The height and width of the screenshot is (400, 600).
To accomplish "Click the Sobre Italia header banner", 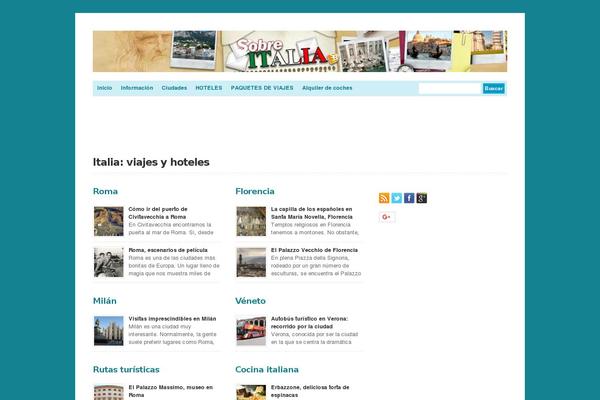I will [x=300, y=51].
